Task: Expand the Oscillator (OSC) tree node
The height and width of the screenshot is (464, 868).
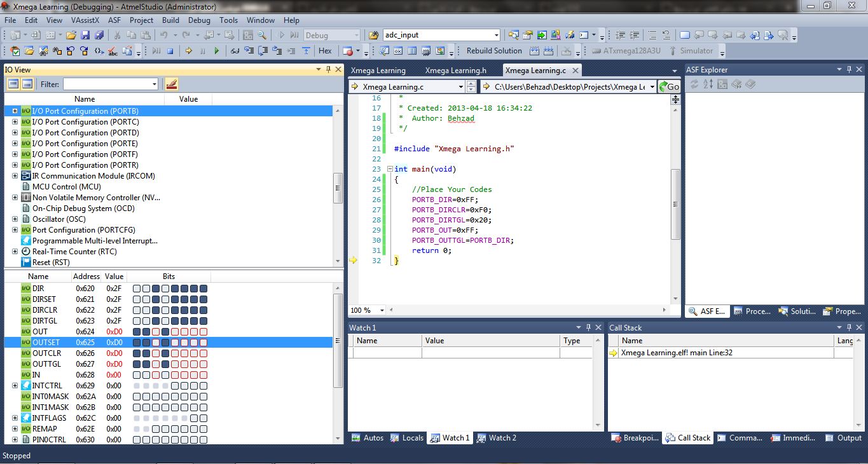Action: click(x=15, y=219)
